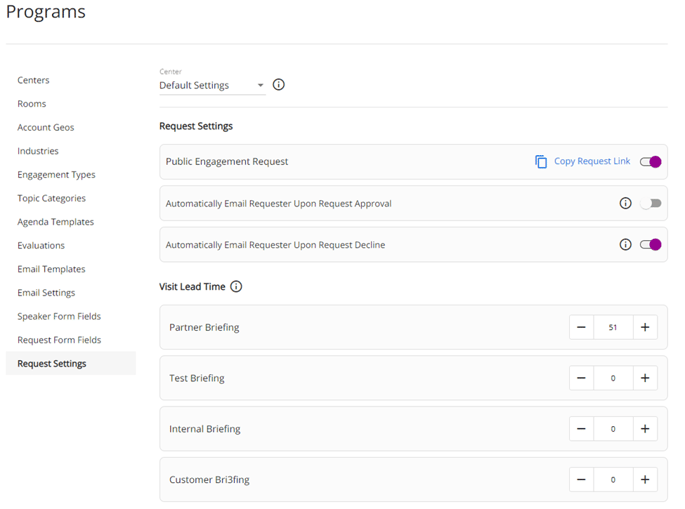Go to Email Templates section
The image size is (685, 509).
coord(51,269)
